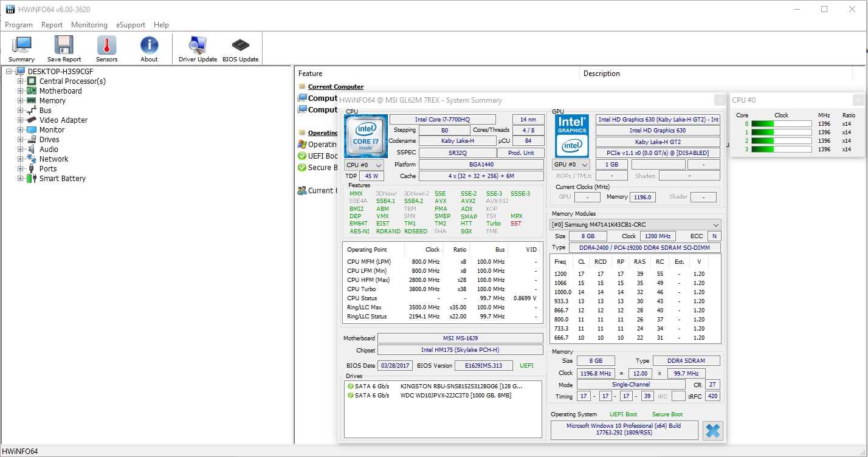The image size is (868, 457).
Task: Click the Intel Core i7 logo
Action: pyautogui.click(x=365, y=136)
